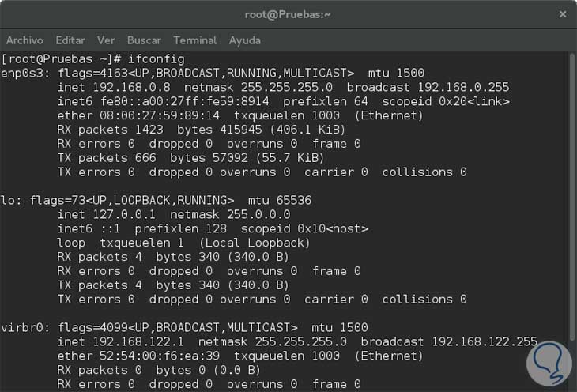Click the terminal vertical scrollbar
Viewport: 577px width, 392px height.
tap(571, 198)
